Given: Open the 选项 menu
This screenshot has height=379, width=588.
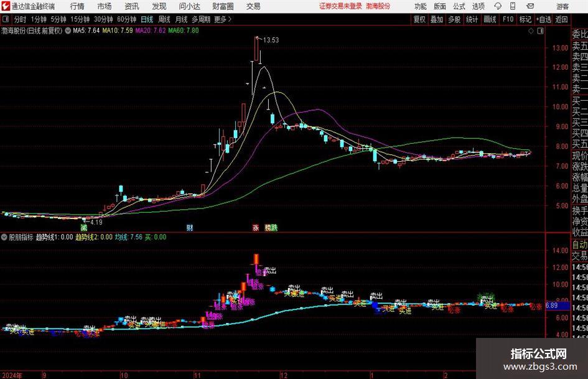Looking at the screenshot, I should point(478,6).
